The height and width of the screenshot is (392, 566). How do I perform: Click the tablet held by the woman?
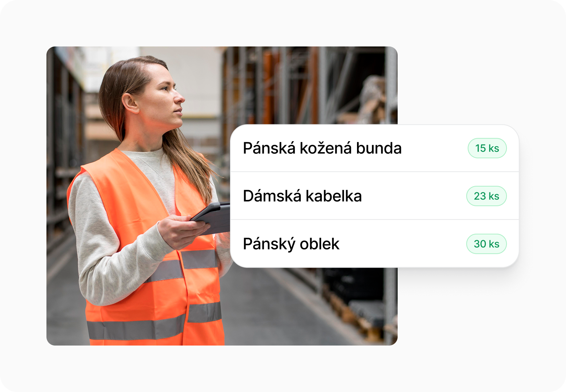click(212, 218)
